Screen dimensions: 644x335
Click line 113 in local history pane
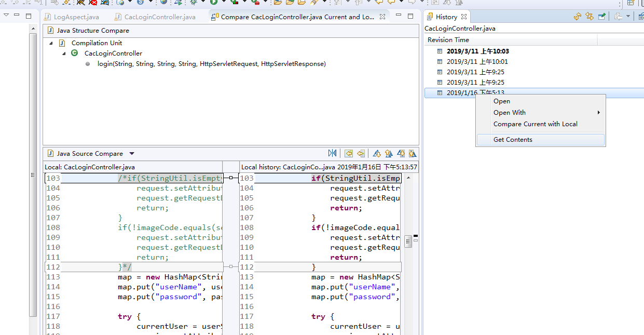coord(320,277)
